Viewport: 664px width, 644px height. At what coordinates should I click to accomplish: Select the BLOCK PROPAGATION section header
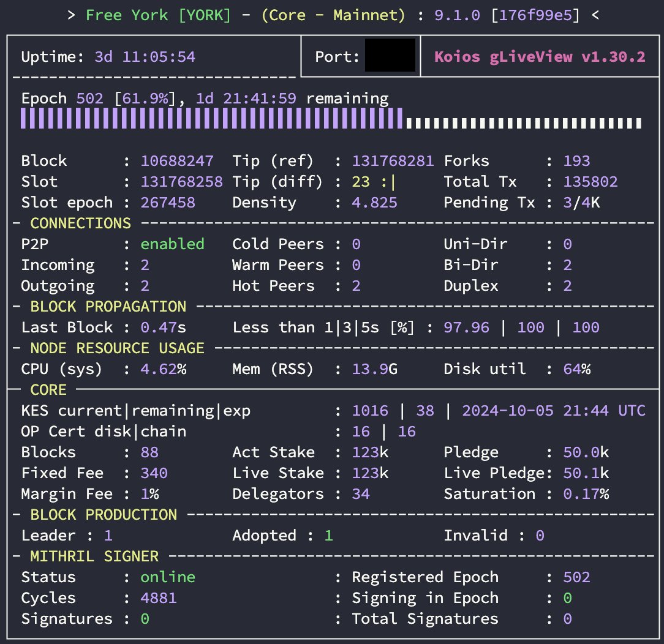coord(108,306)
